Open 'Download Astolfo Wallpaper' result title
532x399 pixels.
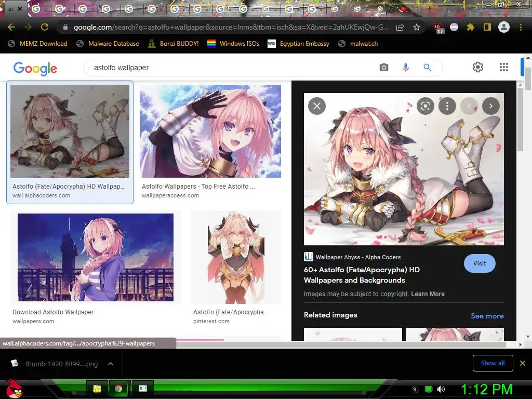coord(53,312)
